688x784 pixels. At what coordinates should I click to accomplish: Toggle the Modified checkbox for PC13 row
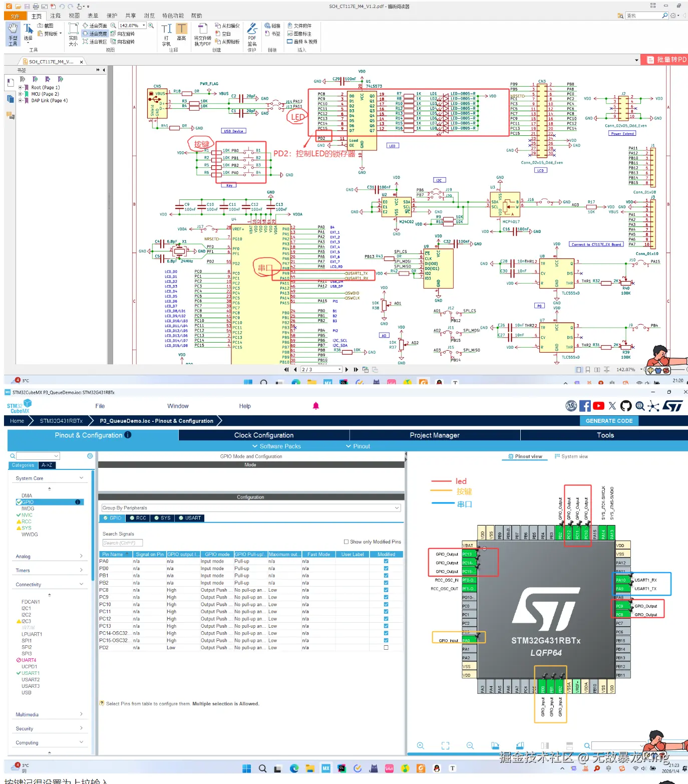coord(386,626)
